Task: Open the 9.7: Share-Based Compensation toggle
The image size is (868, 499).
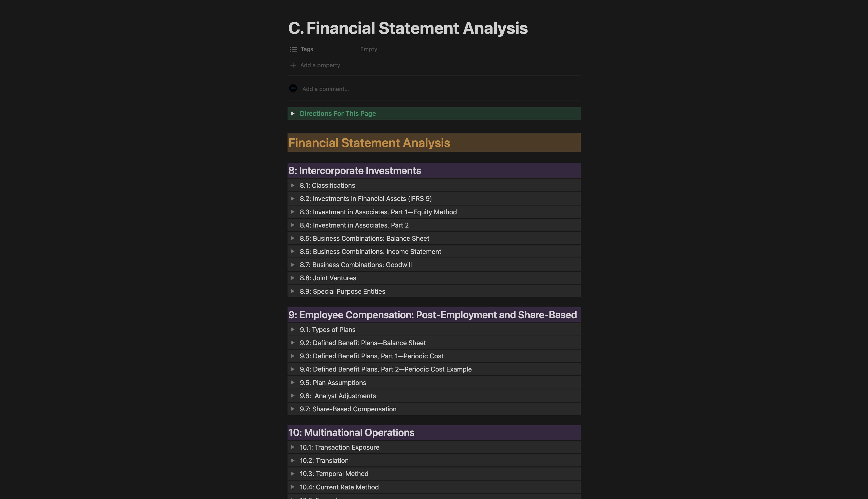Action: pyautogui.click(x=293, y=409)
